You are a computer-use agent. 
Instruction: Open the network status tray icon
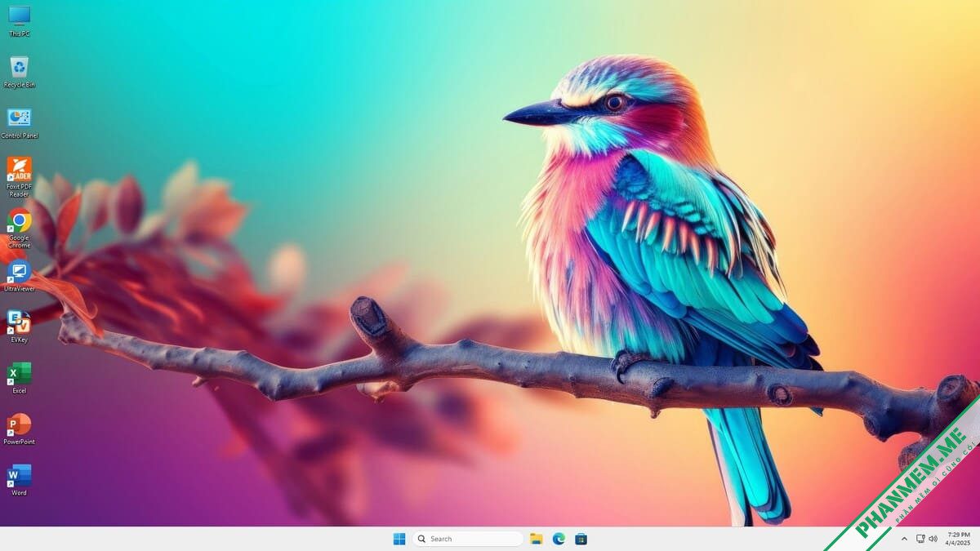click(x=920, y=539)
